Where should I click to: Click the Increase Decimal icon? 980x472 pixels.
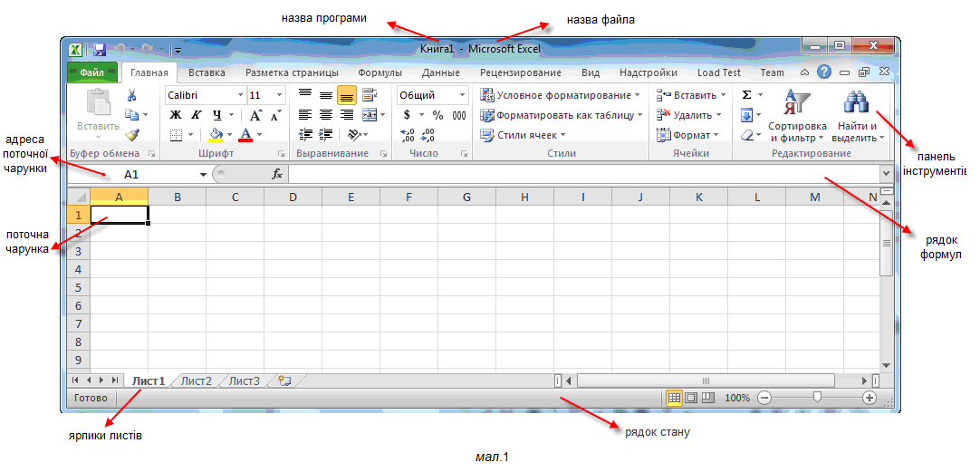tap(408, 134)
